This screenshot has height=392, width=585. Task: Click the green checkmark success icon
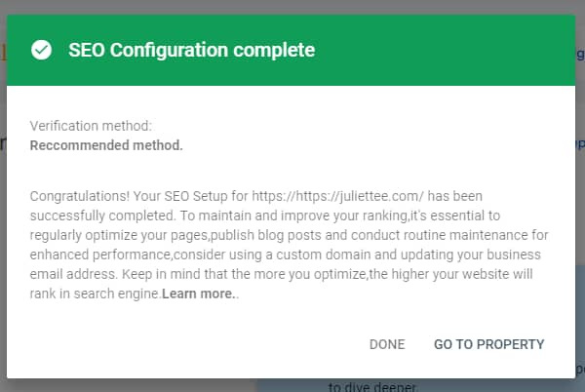(42, 50)
